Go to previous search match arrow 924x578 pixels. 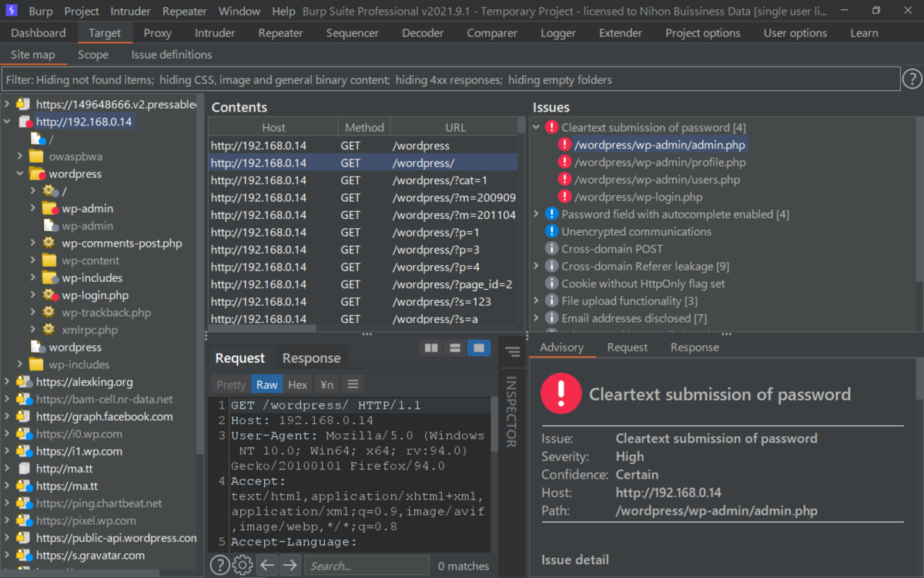coord(266,566)
